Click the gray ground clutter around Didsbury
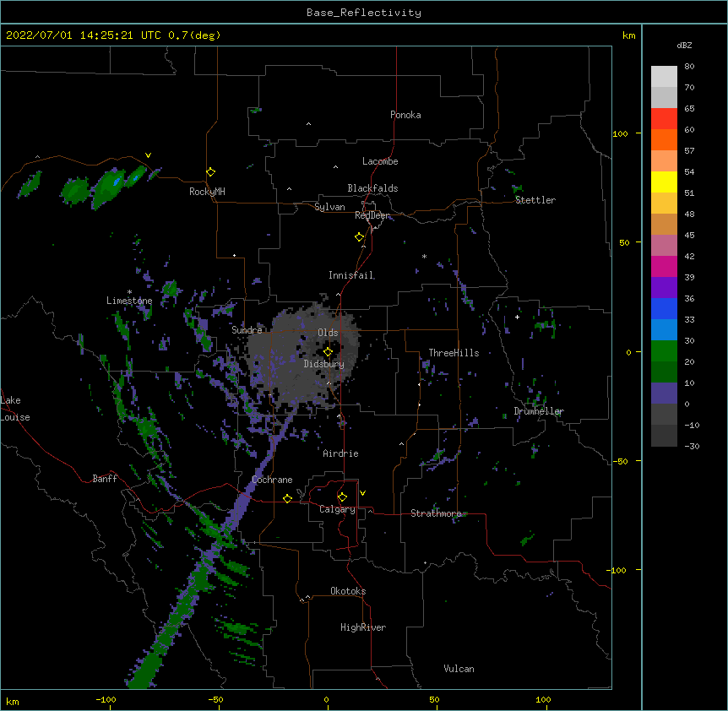 304,353
